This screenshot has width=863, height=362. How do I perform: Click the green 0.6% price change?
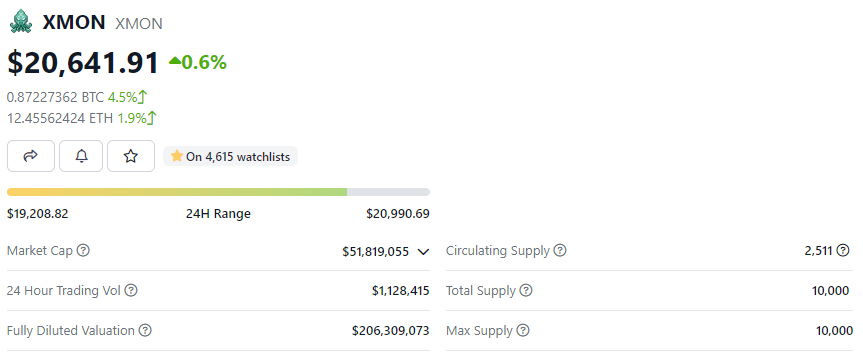pyautogui.click(x=198, y=62)
